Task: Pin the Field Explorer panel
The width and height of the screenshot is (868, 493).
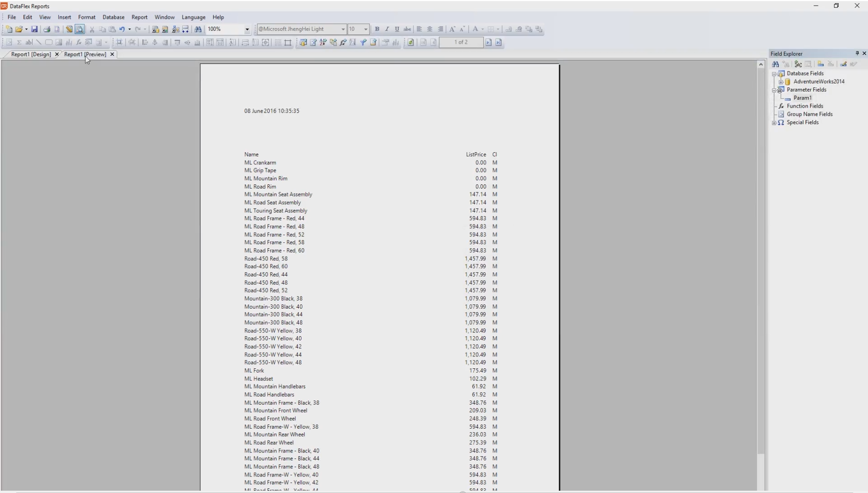Action: [x=857, y=53]
